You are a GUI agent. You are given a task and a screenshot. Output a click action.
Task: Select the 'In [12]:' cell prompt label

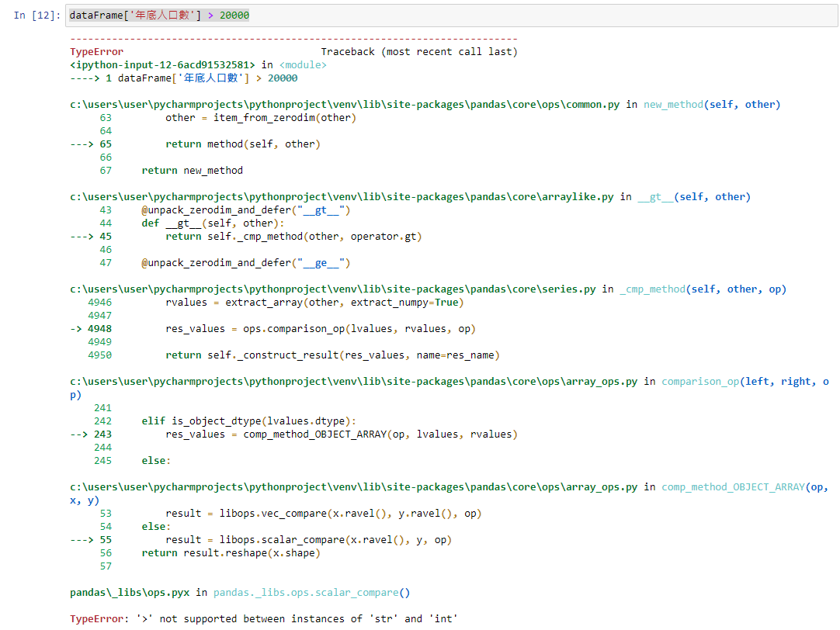pyautogui.click(x=37, y=16)
